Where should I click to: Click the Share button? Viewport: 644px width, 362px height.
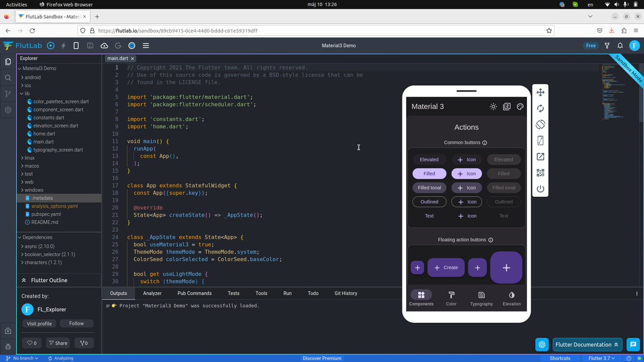(57, 343)
